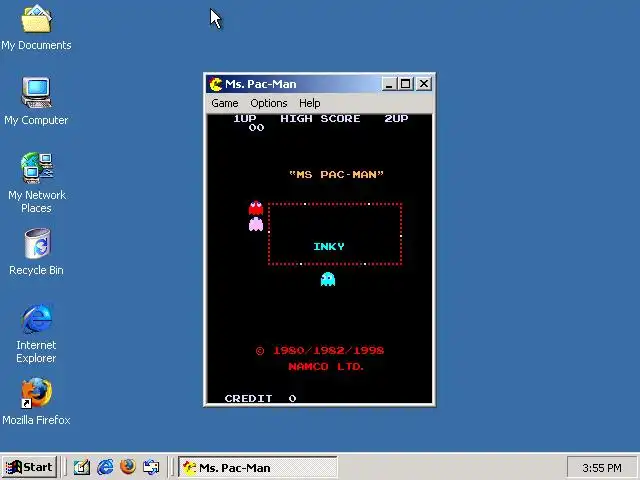Open the Game menu
Screen dimensions: 640x480
[224, 103]
